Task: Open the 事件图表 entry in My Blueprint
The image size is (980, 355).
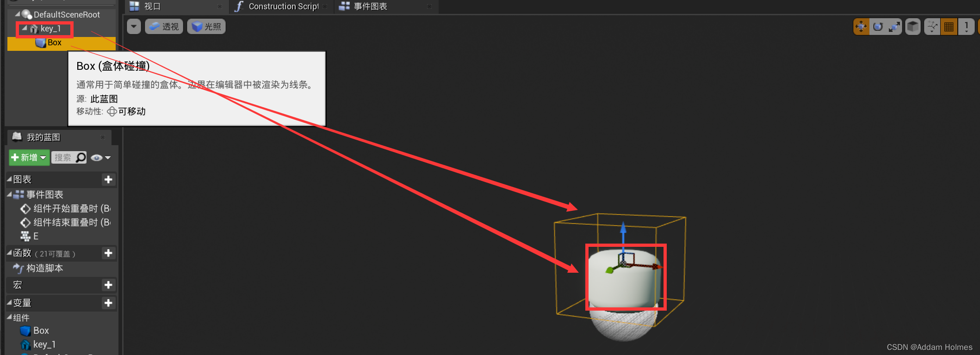Action: (x=45, y=195)
